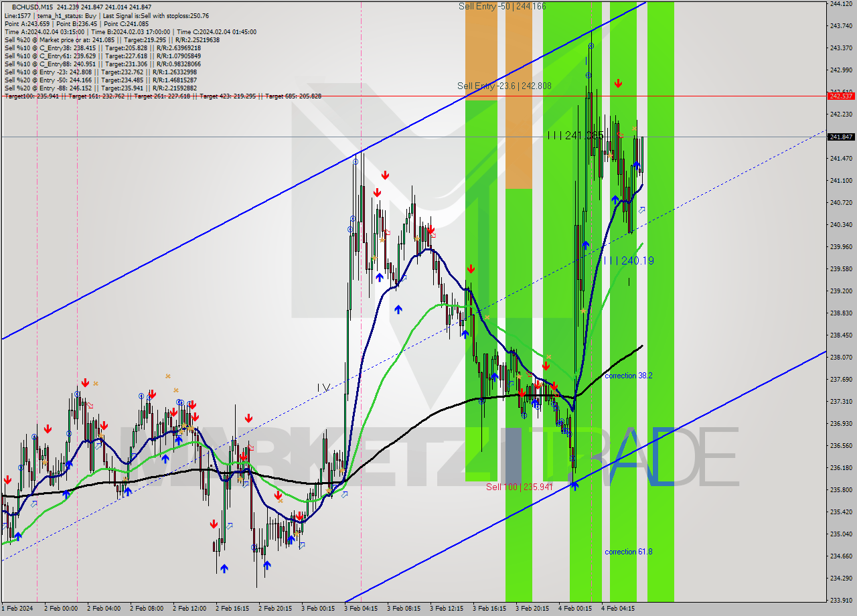Click the 237.310 price axis value
857x616 pixels.
coord(841,402)
